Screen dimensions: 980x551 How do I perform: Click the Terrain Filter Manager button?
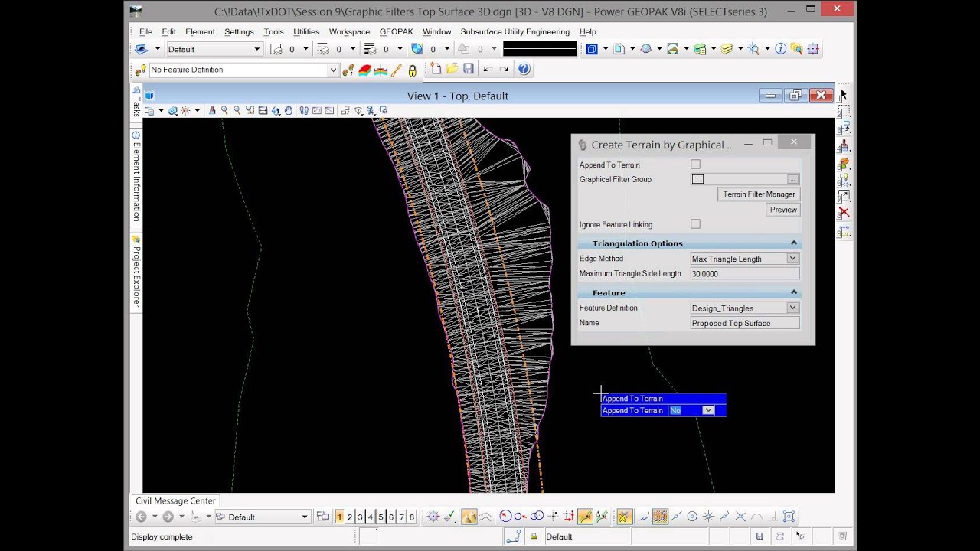coord(759,194)
